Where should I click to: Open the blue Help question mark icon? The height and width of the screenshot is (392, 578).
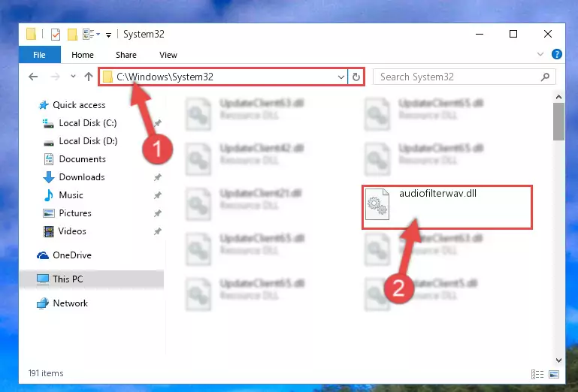(x=557, y=55)
